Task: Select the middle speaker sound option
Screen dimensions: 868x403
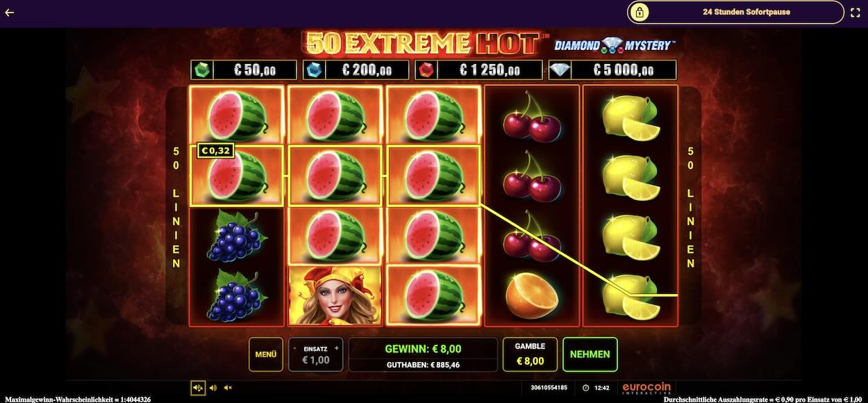Action: 213,388
